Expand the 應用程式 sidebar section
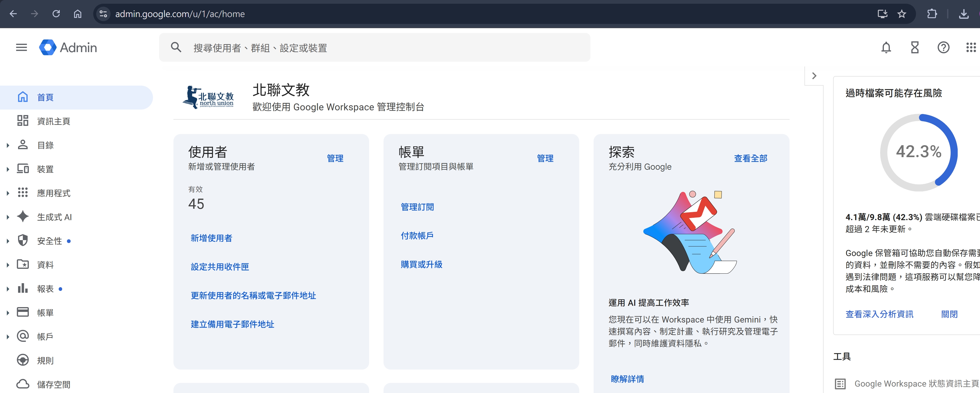The image size is (980, 393). (x=8, y=193)
